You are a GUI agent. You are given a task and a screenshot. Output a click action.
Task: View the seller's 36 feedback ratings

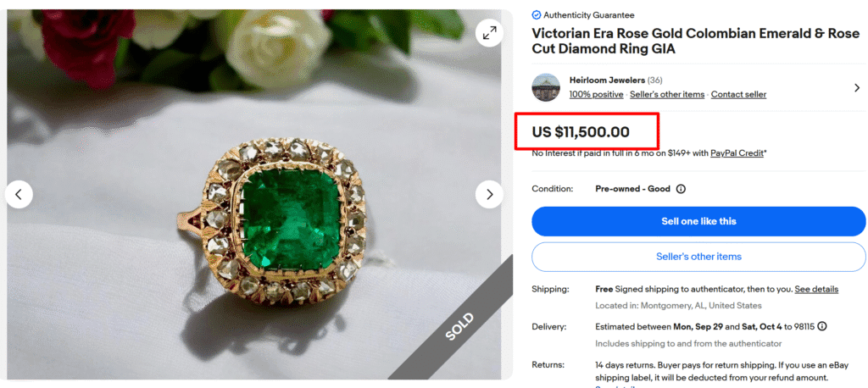pos(654,80)
